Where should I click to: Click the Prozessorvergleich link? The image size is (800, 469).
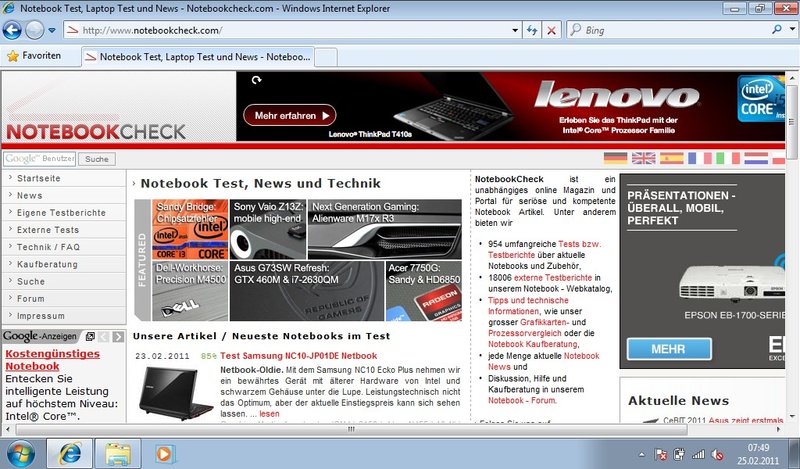[524, 333]
